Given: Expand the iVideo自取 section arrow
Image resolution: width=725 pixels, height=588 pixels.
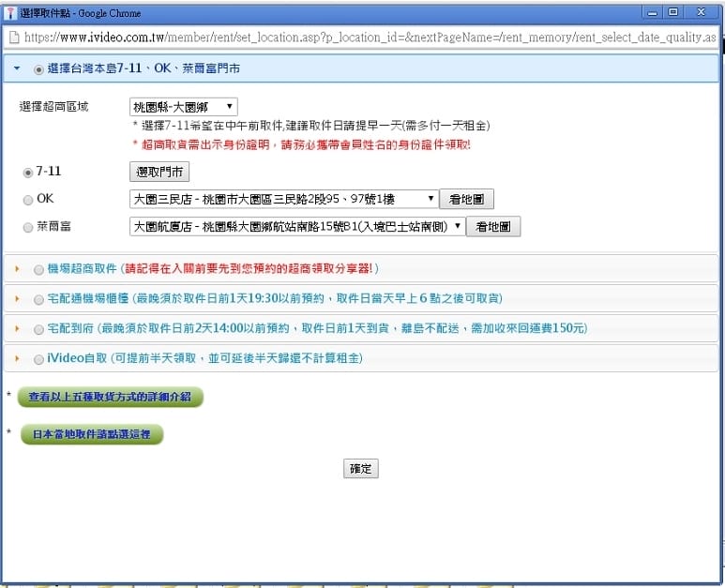Looking at the screenshot, I should 17,358.
